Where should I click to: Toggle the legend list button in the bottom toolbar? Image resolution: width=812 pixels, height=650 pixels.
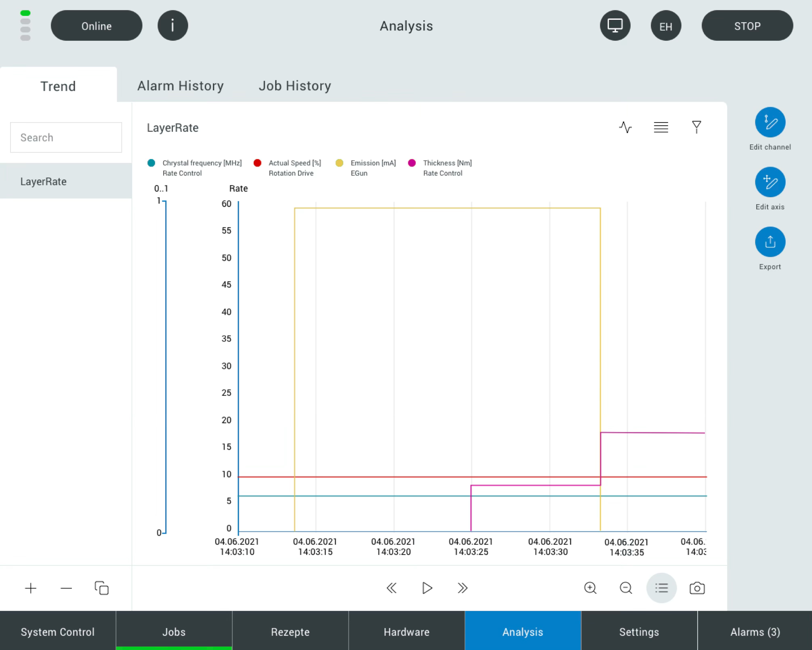(x=661, y=588)
